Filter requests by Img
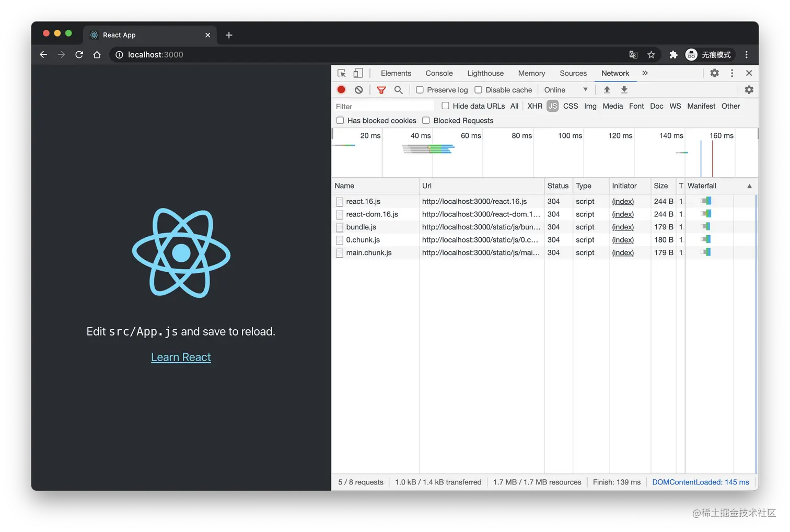 pyautogui.click(x=590, y=106)
